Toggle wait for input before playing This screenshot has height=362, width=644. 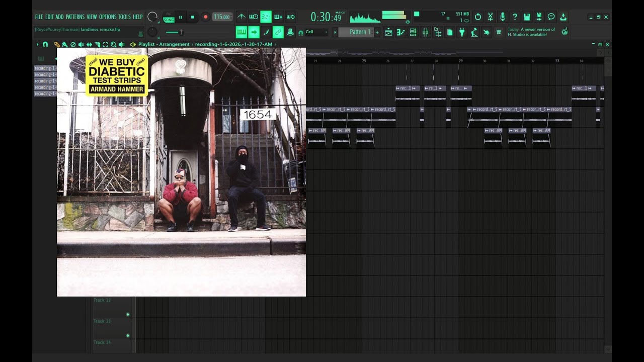click(x=254, y=17)
